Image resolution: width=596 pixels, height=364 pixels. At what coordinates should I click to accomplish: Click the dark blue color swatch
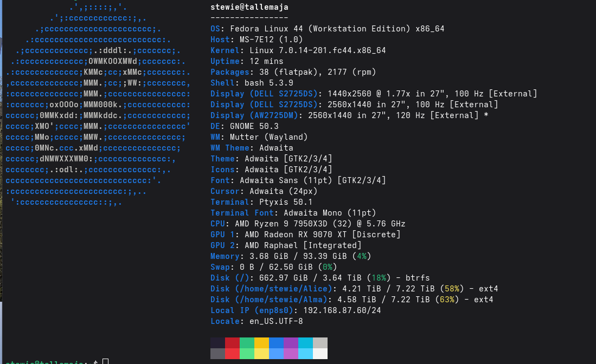tap(277, 343)
